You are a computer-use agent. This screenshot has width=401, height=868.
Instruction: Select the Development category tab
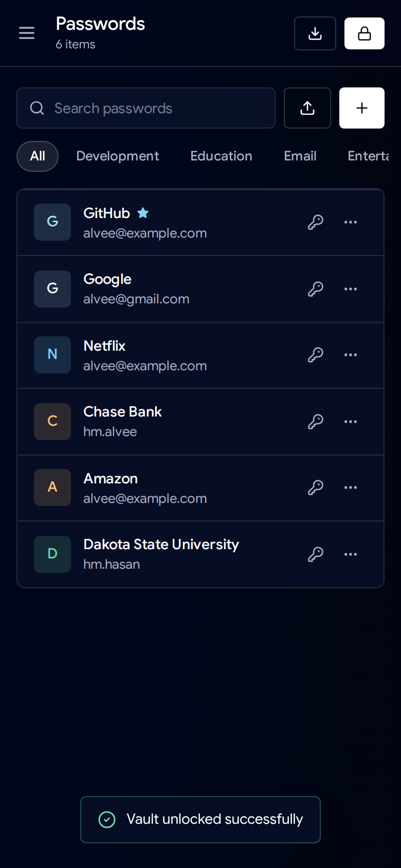[118, 156]
